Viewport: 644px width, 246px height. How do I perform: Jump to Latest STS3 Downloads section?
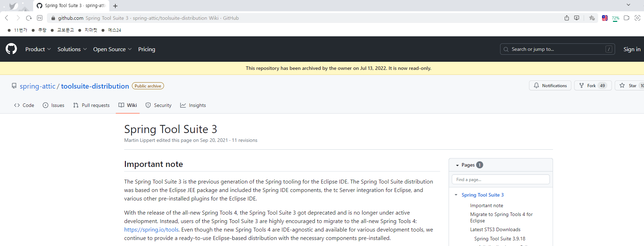(x=495, y=229)
